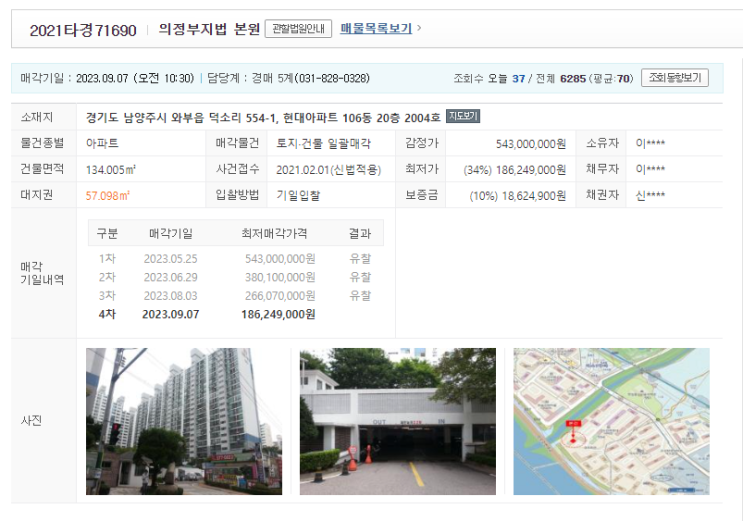Open the 지도보기 map button
The height and width of the screenshot is (521, 743).
click(x=463, y=116)
